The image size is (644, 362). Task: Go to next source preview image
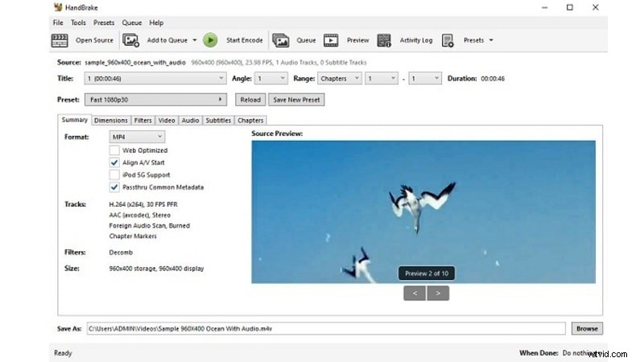click(x=439, y=294)
